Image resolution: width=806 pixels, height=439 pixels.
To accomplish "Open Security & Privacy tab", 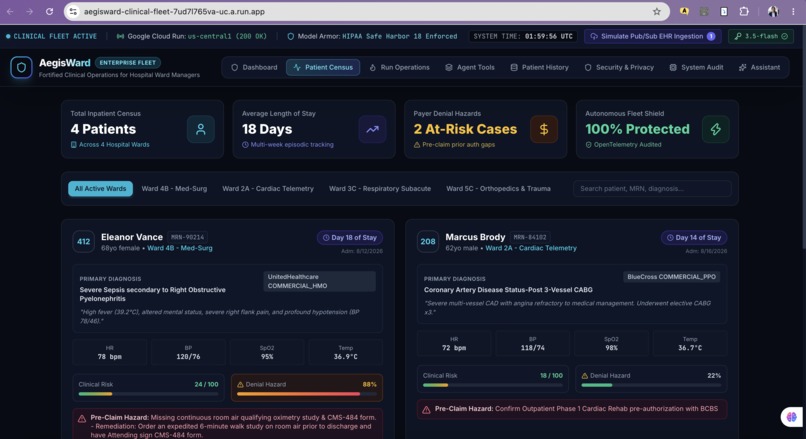I will (619, 67).
